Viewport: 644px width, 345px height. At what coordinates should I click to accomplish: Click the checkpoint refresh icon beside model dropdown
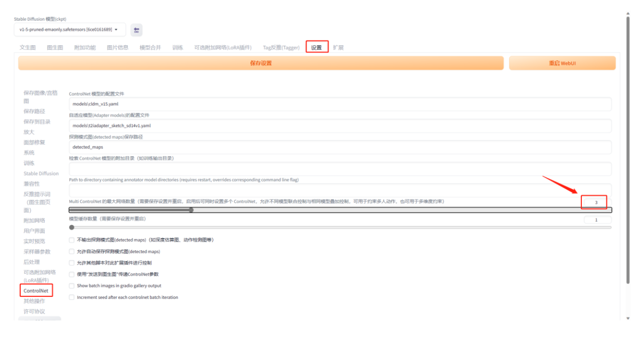pyautogui.click(x=136, y=30)
